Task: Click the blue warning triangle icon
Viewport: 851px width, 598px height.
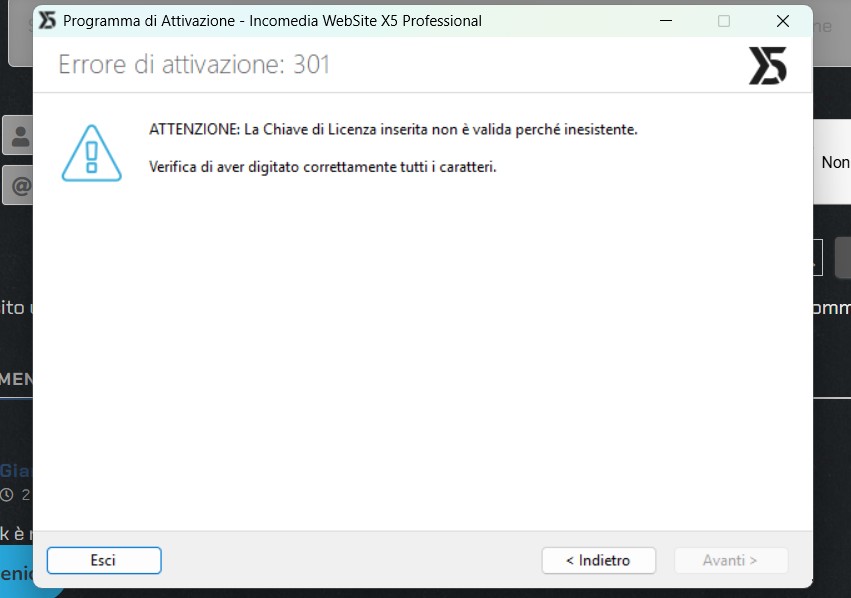Action: coord(92,154)
